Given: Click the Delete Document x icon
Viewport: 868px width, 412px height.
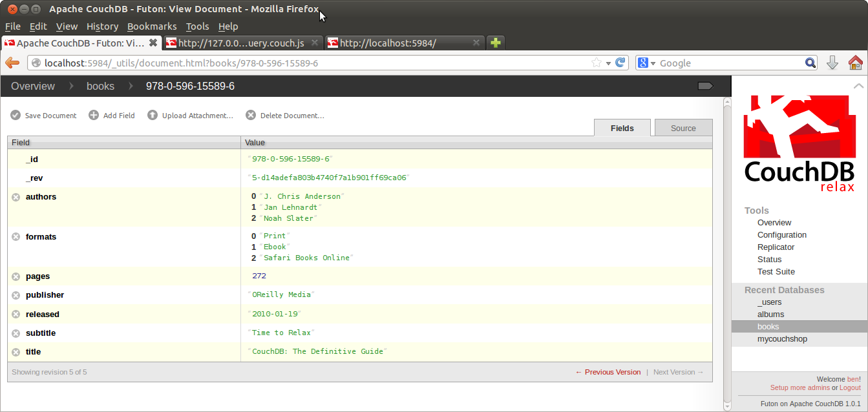Looking at the screenshot, I should [x=251, y=115].
